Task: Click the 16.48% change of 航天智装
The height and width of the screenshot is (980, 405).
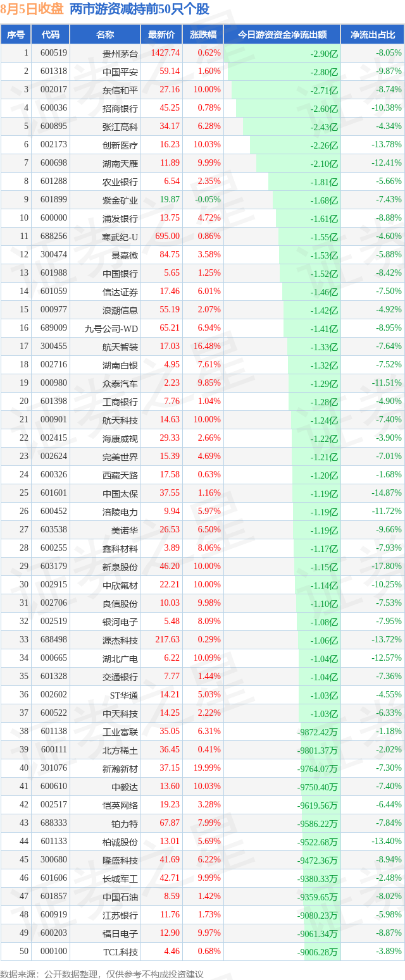Action: 208,346
